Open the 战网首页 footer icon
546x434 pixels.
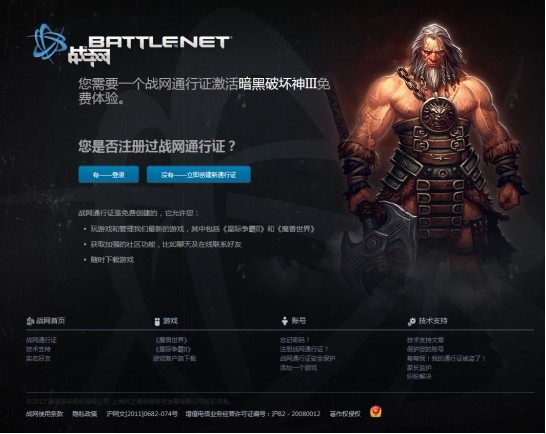pos(30,321)
